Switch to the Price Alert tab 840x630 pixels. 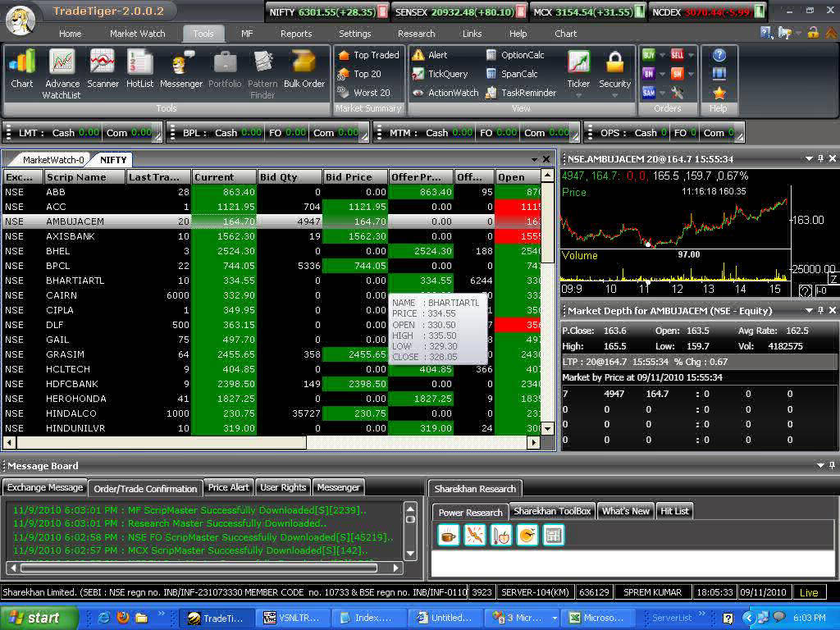click(x=229, y=487)
